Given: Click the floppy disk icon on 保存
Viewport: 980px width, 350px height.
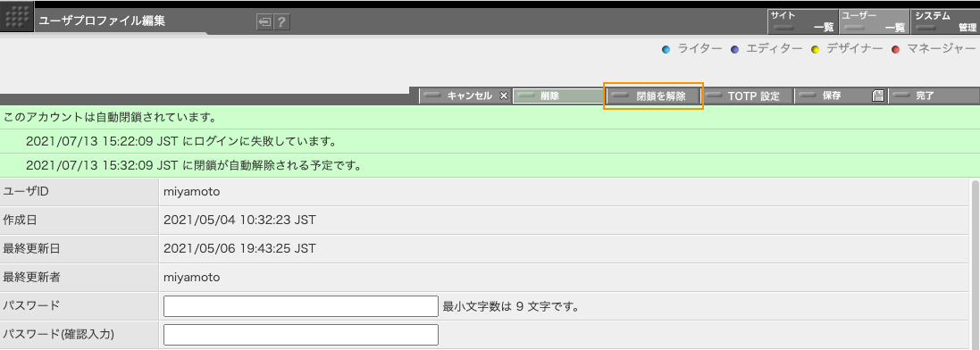Looking at the screenshot, I should click(x=877, y=96).
